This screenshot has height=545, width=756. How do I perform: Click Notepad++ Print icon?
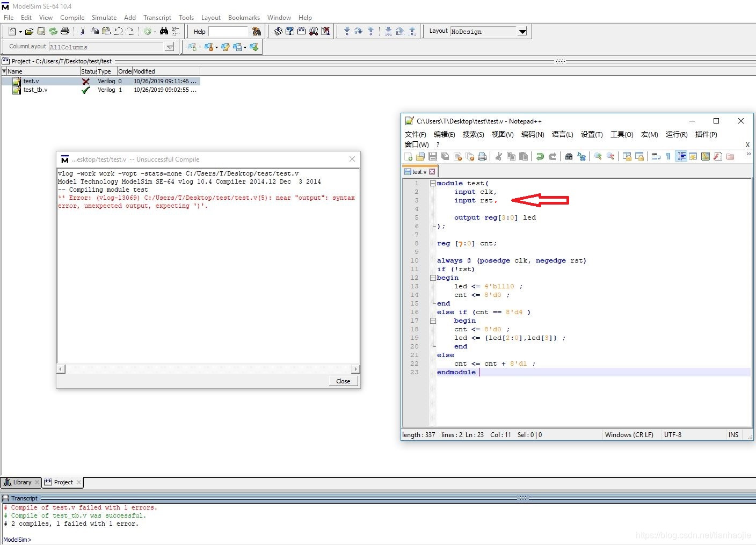(482, 156)
